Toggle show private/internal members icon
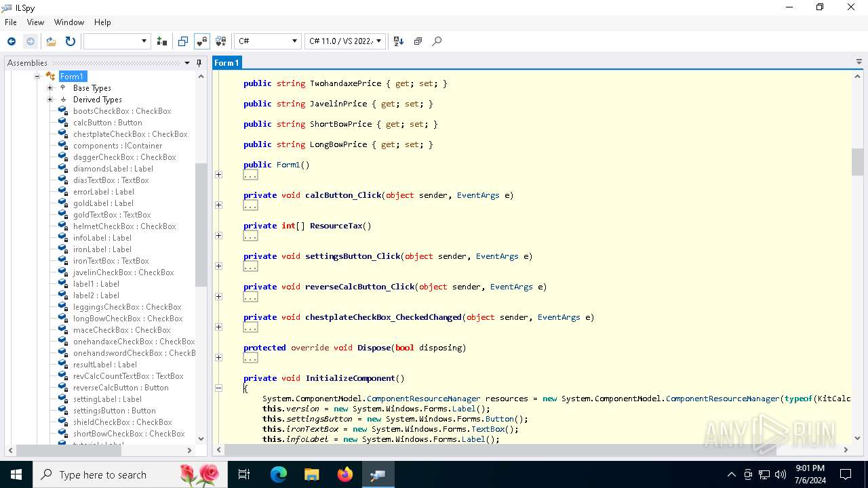Image resolution: width=868 pixels, height=488 pixels. pos(201,41)
